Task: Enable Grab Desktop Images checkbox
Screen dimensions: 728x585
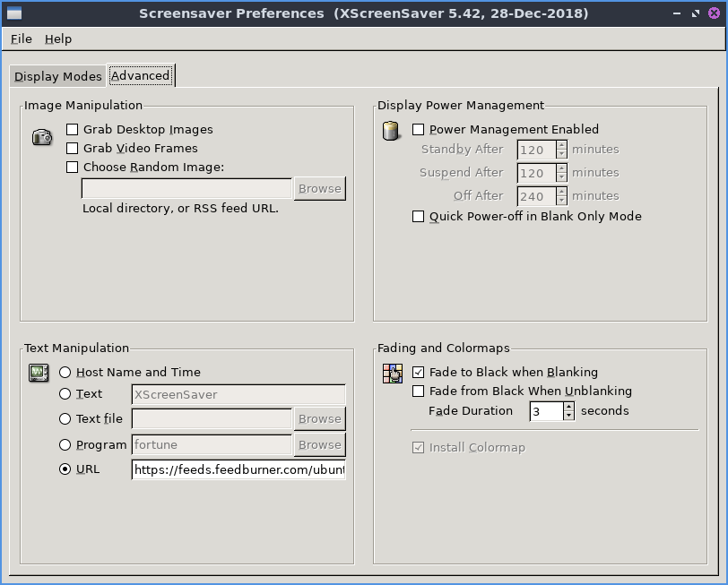Action: coord(73,130)
